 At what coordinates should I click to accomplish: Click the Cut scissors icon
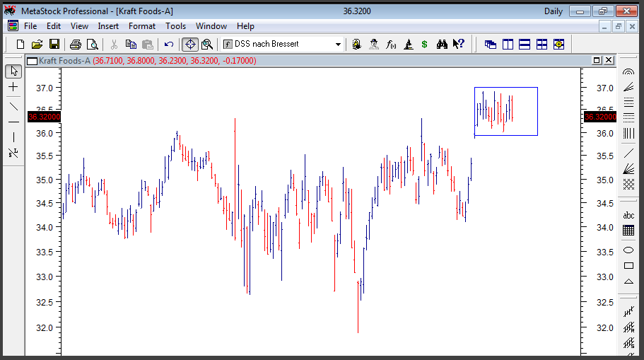click(x=114, y=45)
